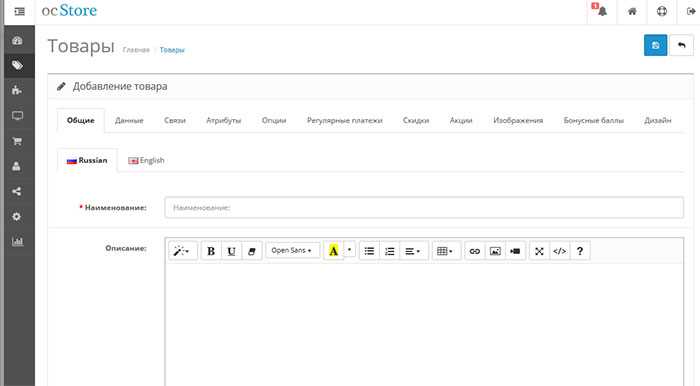Viewport: 700px width, 386px height.
Task: Switch to the Акции tab
Action: [x=461, y=120]
